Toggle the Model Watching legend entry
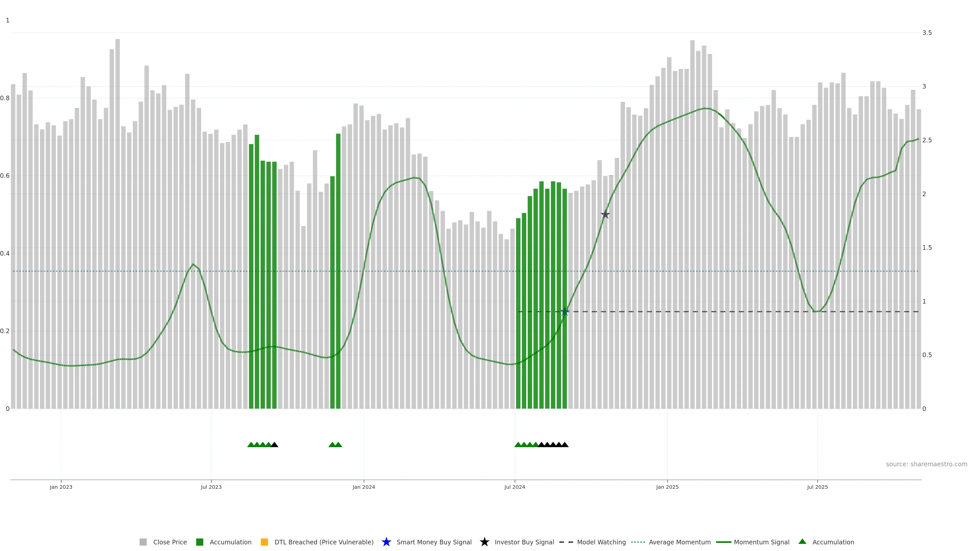This screenshot has width=980, height=551. point(601,542)
